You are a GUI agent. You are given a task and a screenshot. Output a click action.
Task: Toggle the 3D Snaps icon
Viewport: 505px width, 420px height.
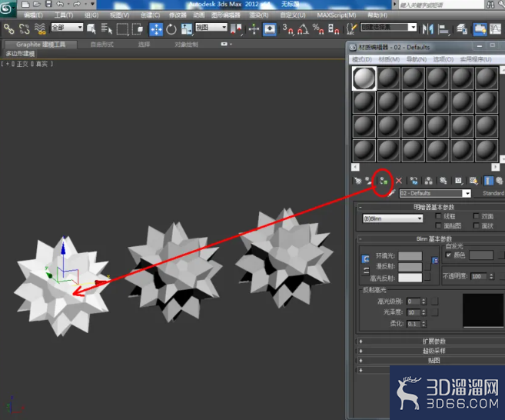(x=287, y=29)
